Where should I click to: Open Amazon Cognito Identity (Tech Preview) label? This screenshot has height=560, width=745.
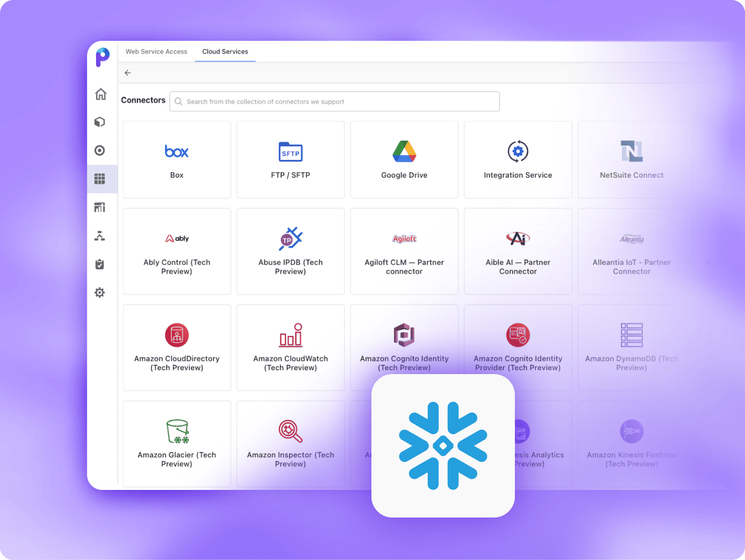tap(405, 363)
